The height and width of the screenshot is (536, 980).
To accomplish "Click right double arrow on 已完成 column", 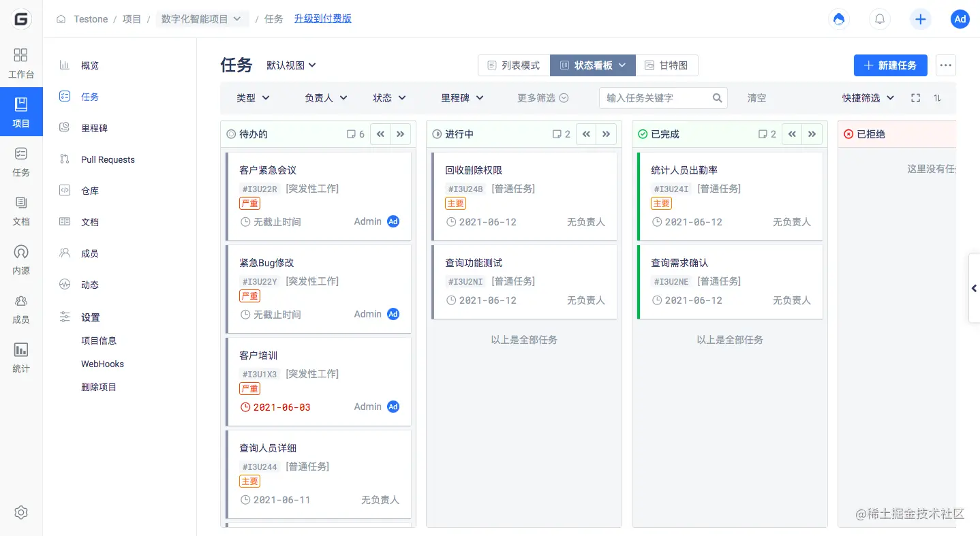I will [812, 134].
